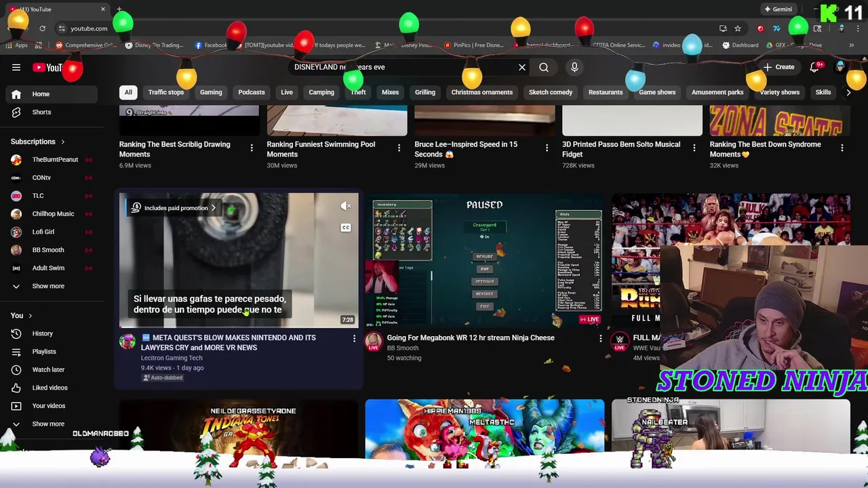Bookmark page with the star icon
Image resolution: width=868 pixels, height=488 pixels.
738,28
